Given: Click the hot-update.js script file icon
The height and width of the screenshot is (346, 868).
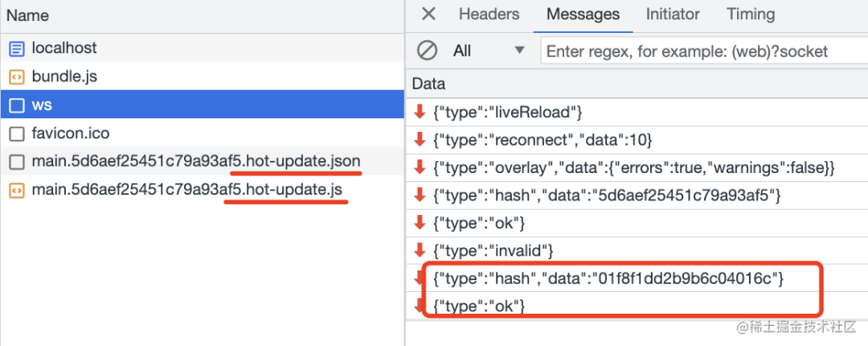Looking at the screenshot, I should tap(17, 191).
